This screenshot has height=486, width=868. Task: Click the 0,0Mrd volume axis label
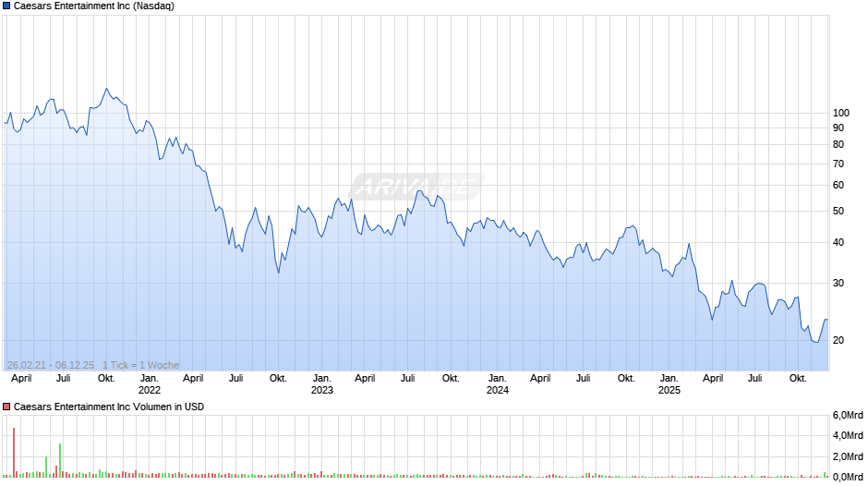(x=848, y=477)
